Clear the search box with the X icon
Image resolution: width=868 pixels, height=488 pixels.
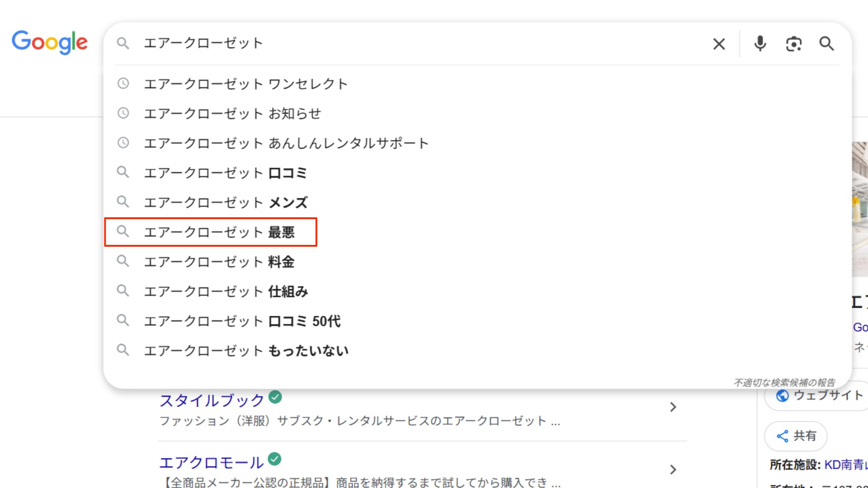[x=719, y=43]
